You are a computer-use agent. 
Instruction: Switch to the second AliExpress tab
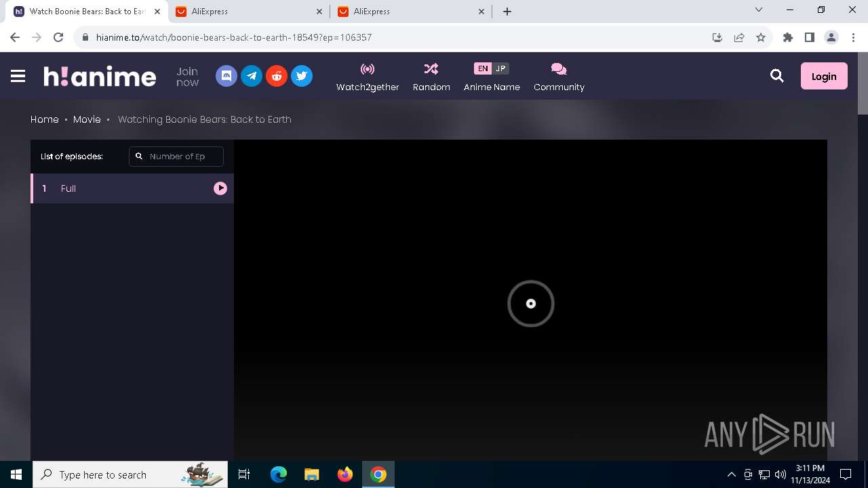410,12
